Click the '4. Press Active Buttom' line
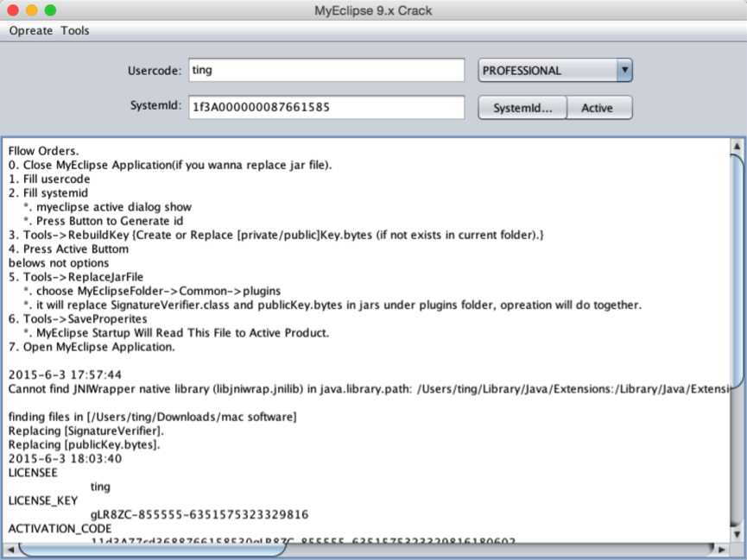The height and width of the screenshot is (560, 747). (x=68, y=249)
